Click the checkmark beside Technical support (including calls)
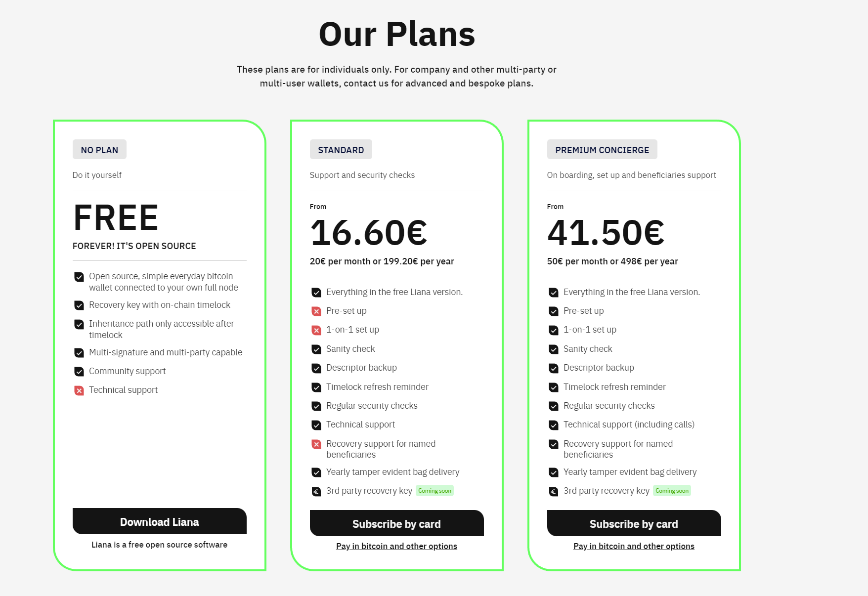 tap(554, 425)
